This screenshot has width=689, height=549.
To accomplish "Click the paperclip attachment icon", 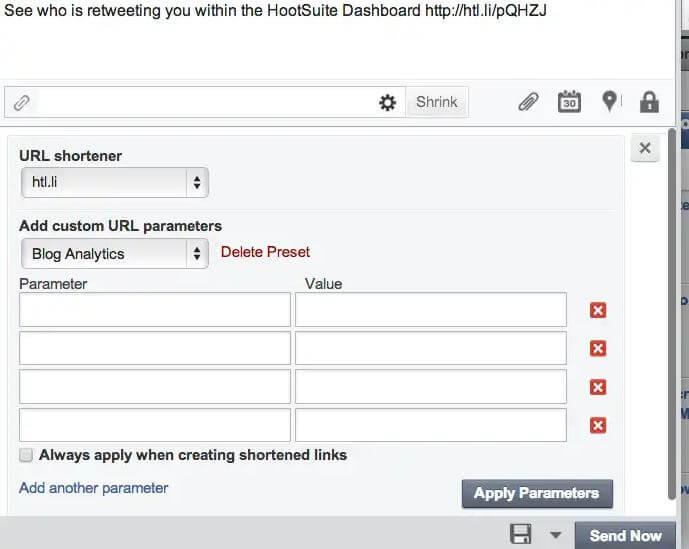I will (528, 102).
